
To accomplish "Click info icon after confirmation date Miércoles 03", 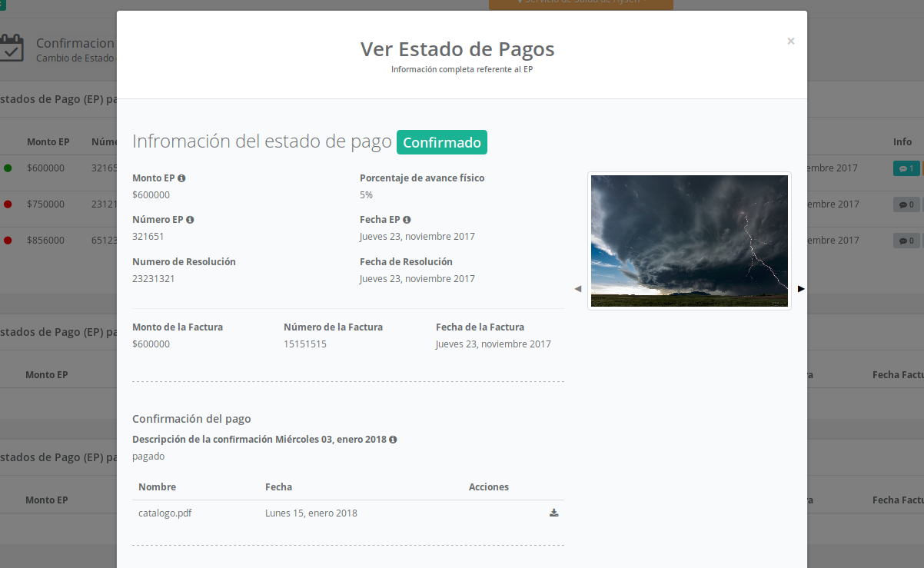I will tap(393, 440).
